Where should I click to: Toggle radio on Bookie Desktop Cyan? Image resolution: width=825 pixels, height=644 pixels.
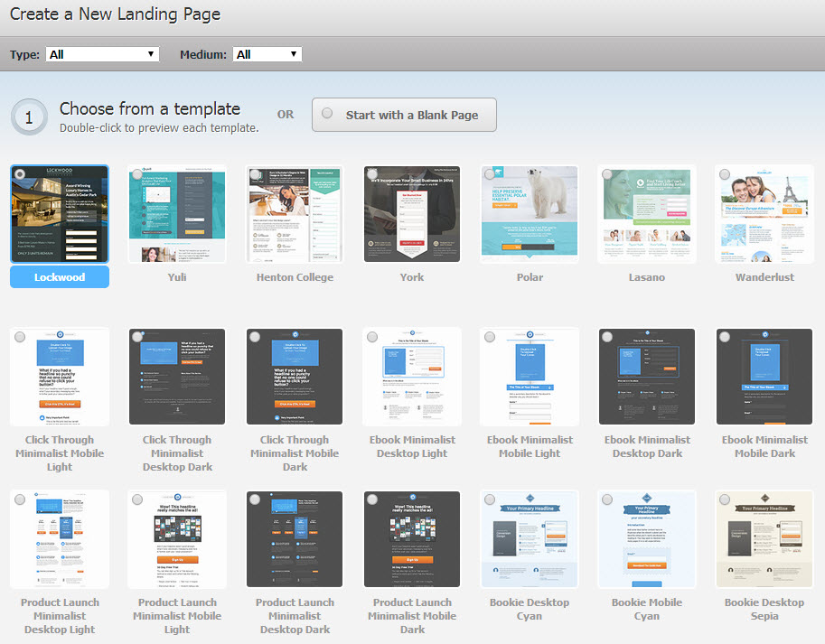(x=490, y=499)
